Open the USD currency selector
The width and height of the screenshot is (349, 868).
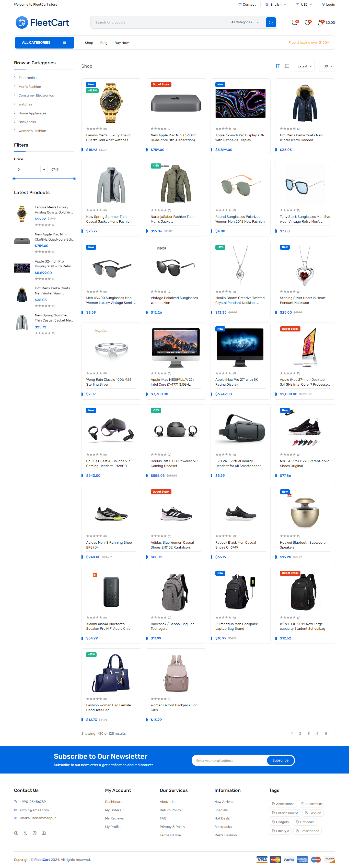(304, 4)
